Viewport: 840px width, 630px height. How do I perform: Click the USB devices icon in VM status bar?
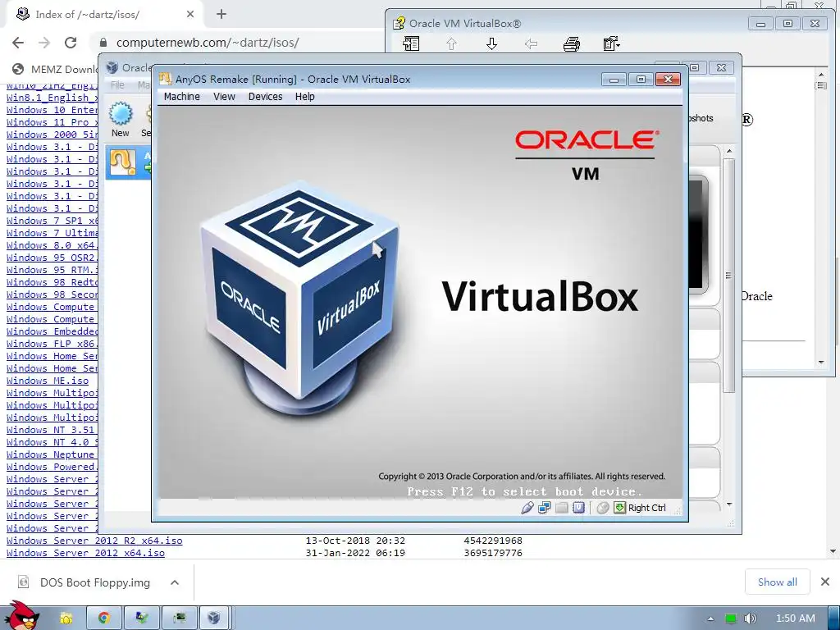527,508
